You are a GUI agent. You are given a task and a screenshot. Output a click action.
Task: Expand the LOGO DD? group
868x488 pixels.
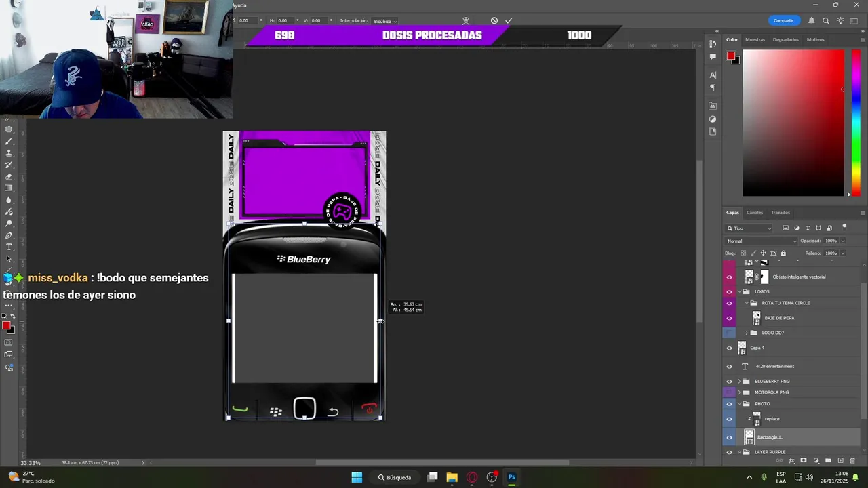[747, 333]
